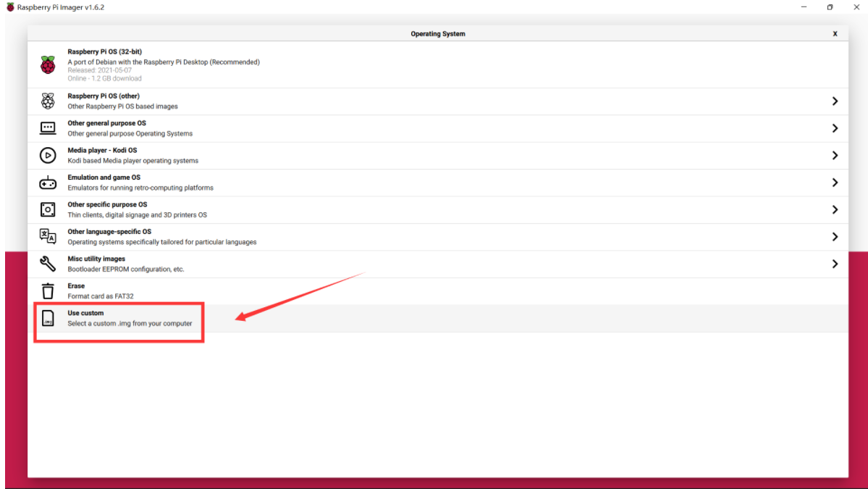868x489 pixels.
Task: Click the trash can icon for Erase
Action: tap(48, 291)
